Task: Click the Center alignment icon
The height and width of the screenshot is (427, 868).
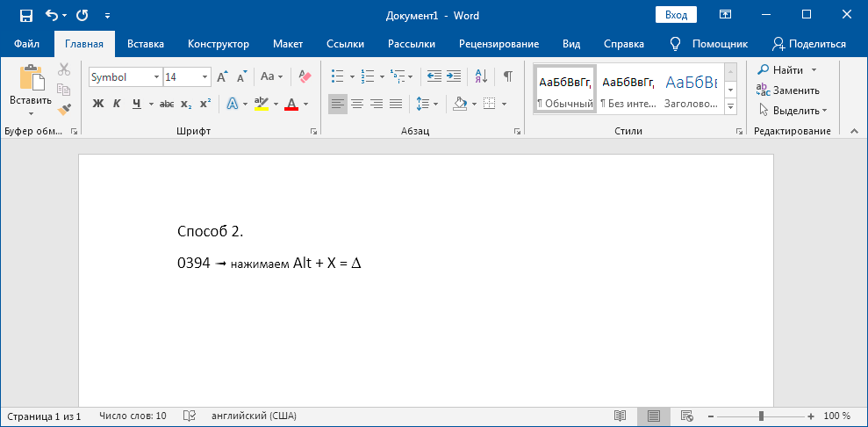Action: click(x=357, y=104)
